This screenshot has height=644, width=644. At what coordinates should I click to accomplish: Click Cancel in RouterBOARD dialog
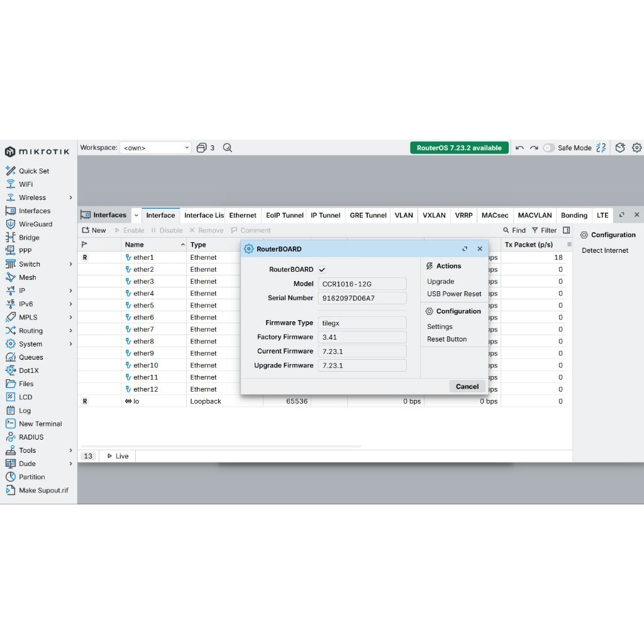(x=467, y=387)
